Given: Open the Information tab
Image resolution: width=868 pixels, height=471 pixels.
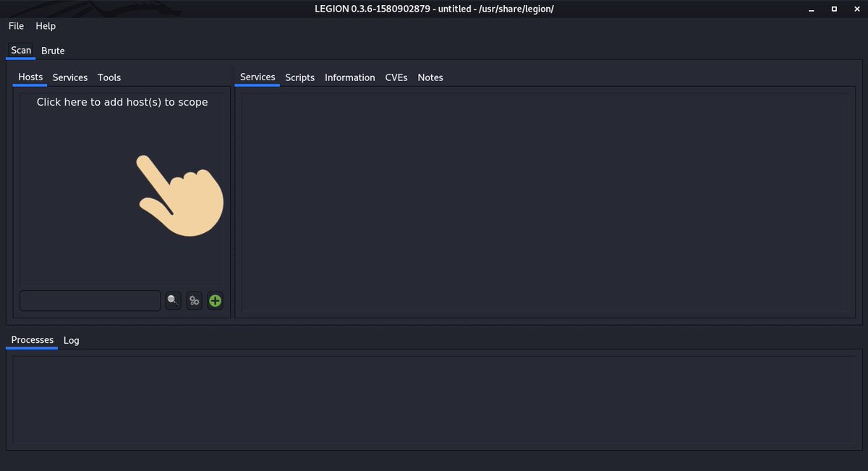Looking at the screenshot, I should pos(349,77).
